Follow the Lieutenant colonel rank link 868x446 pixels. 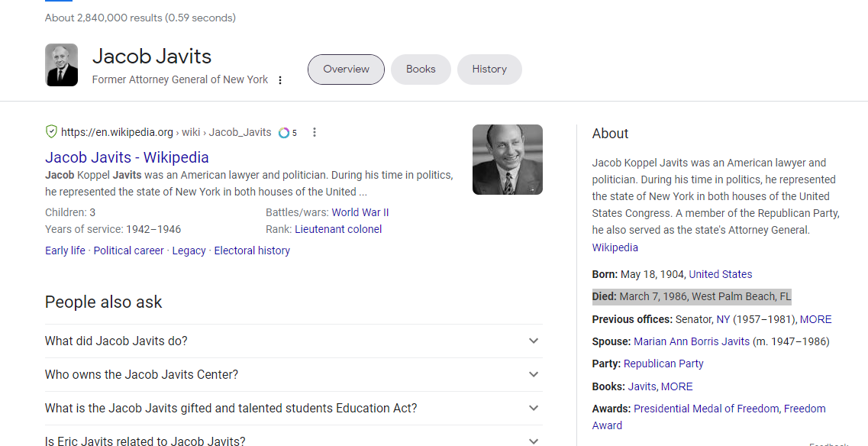338,229
